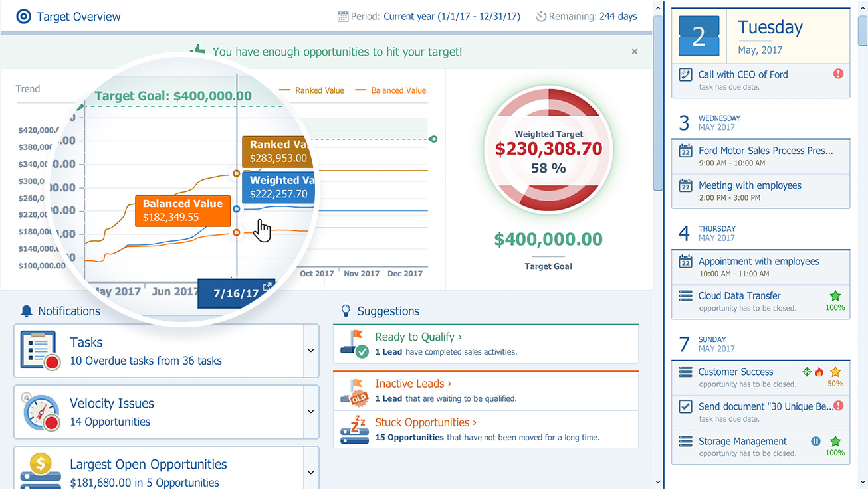Click the red alert icon on Call with CEO of Ford

coord(838,74)
